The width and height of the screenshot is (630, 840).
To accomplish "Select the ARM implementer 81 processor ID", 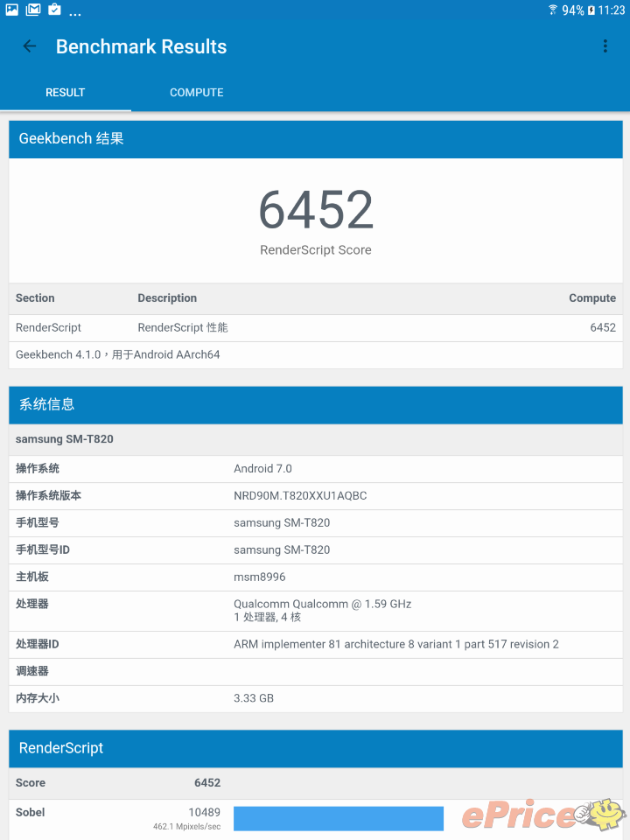I will click(395, 645).
